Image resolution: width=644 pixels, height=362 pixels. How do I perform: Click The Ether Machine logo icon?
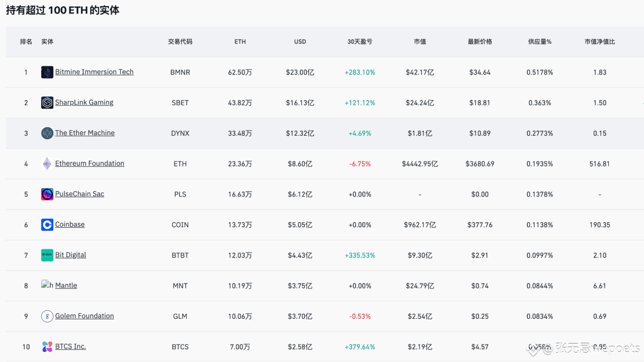click(x=47, y=133)
